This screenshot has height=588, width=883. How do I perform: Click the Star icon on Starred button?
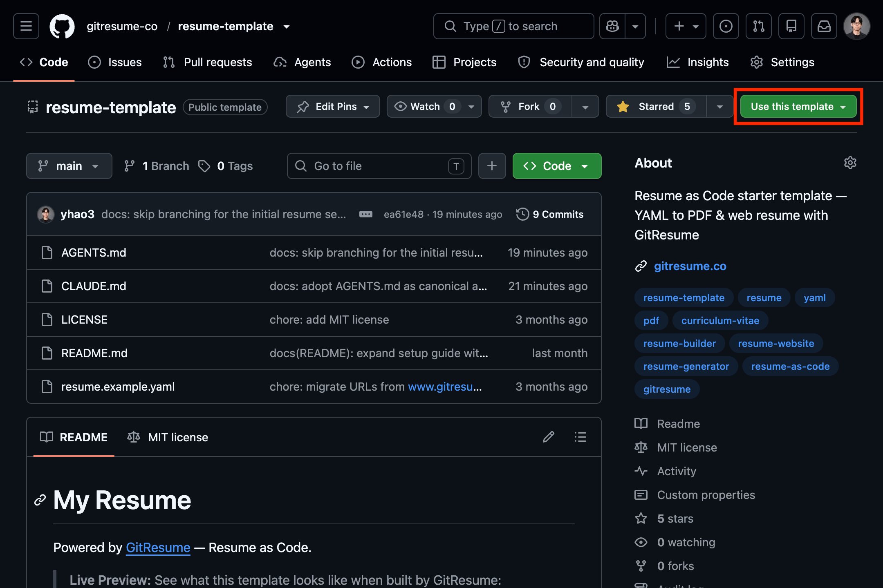(623, 107)
